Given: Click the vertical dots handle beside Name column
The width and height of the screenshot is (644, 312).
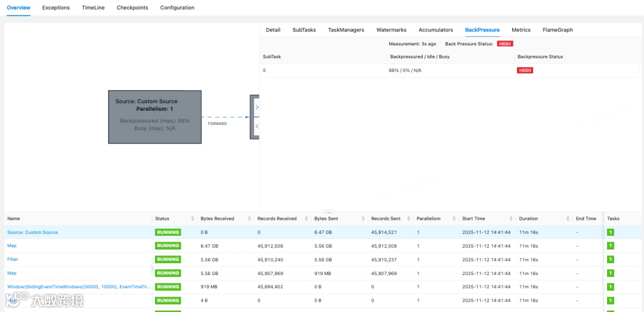Looking at the screenshot, I should [x=153, y=269].
